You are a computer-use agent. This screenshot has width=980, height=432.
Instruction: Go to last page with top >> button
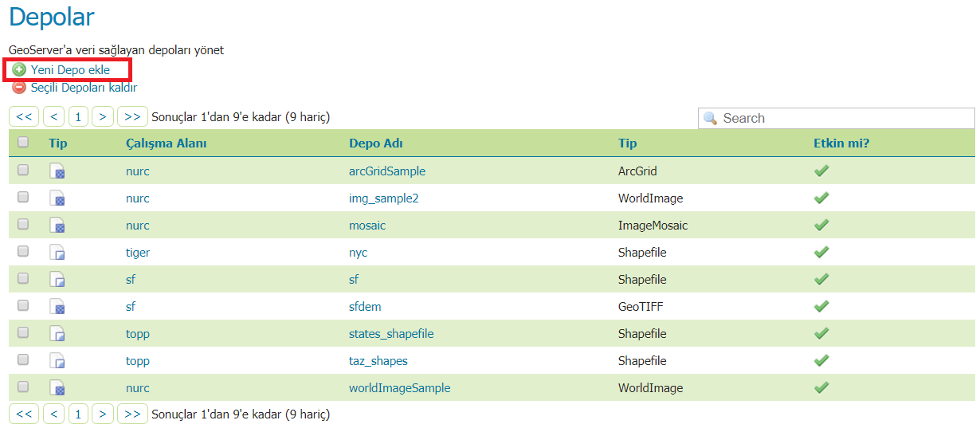coord(132,117)
